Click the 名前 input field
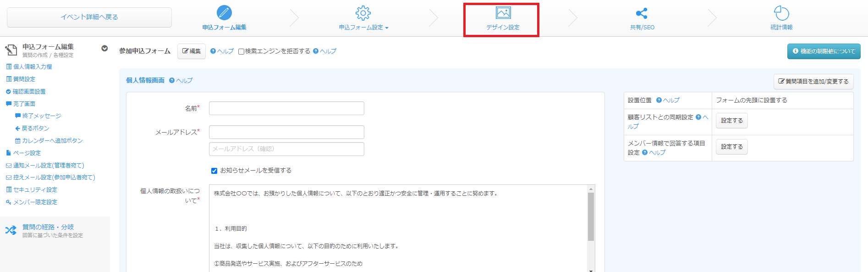This screenshot has width=868, height=272. [x=286, y=108]
